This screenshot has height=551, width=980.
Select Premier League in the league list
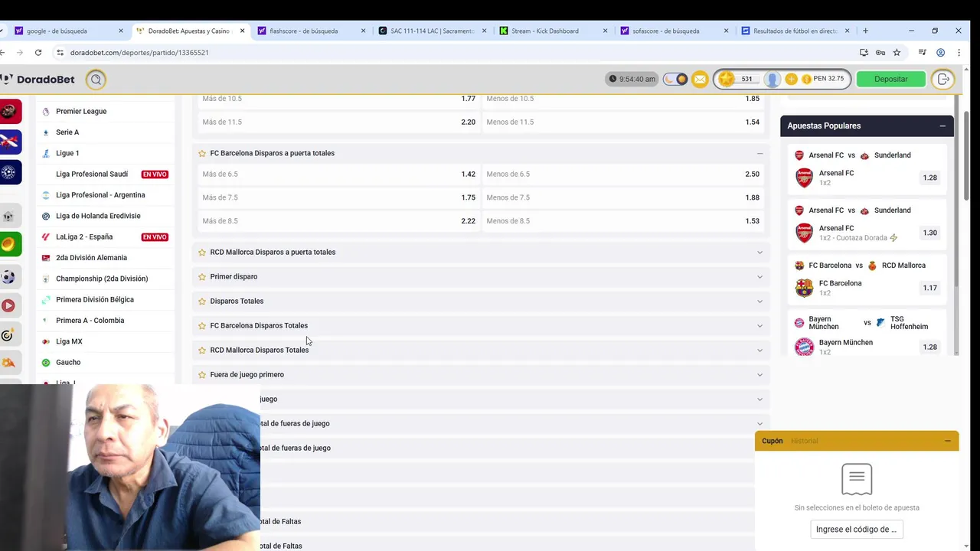(x=81, y=111)
